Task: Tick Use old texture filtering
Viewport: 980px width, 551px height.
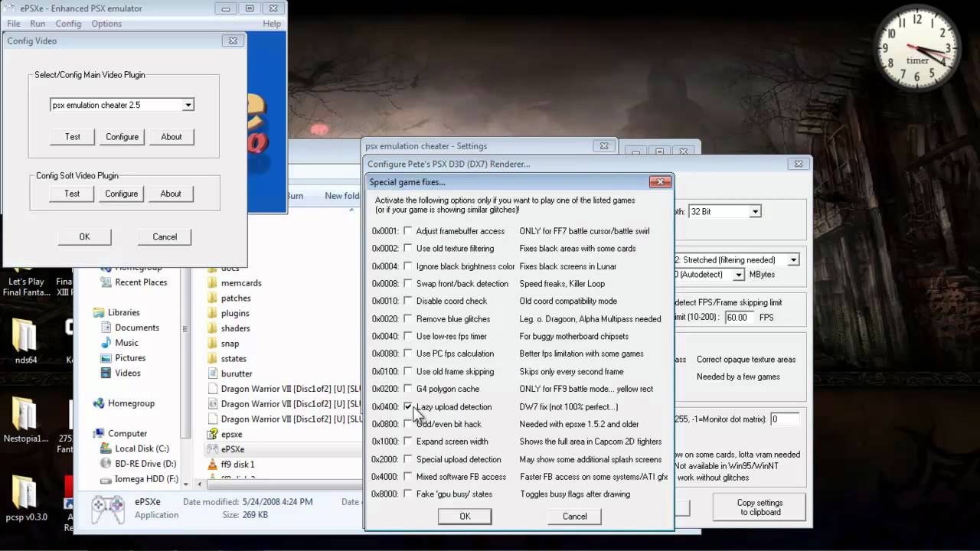Action: point(408,248)
